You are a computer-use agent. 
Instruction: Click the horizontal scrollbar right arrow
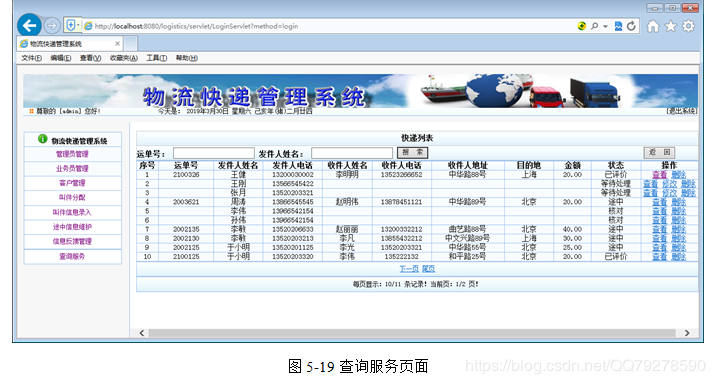[x=687, y=333]
